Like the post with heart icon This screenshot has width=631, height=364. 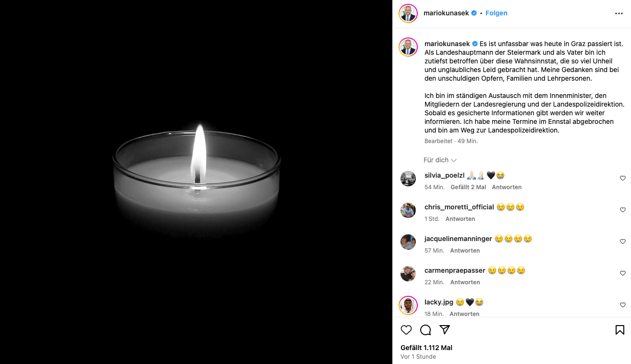coord(406,330)
